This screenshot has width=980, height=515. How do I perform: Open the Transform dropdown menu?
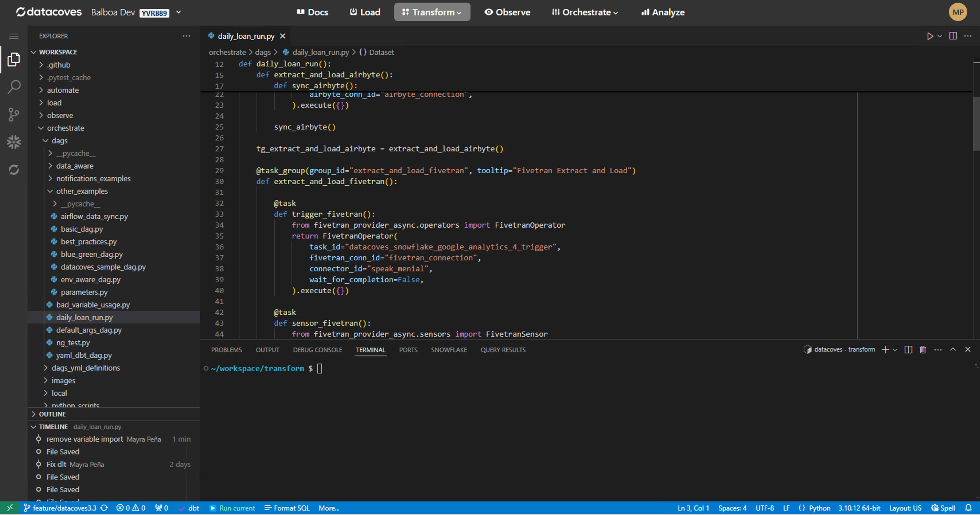point(432,12)
